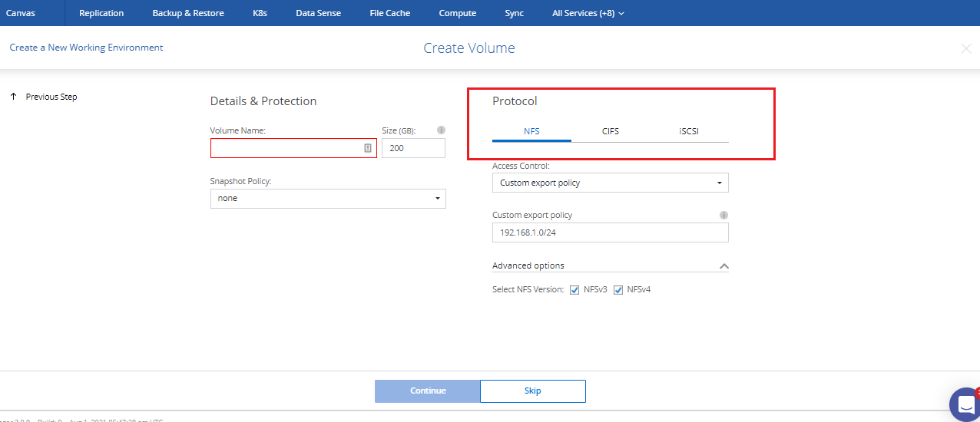Click the Custom export policy info icon
Viewport: 980px width, 422px height.
pyautogui.click(x=723, y=216)
